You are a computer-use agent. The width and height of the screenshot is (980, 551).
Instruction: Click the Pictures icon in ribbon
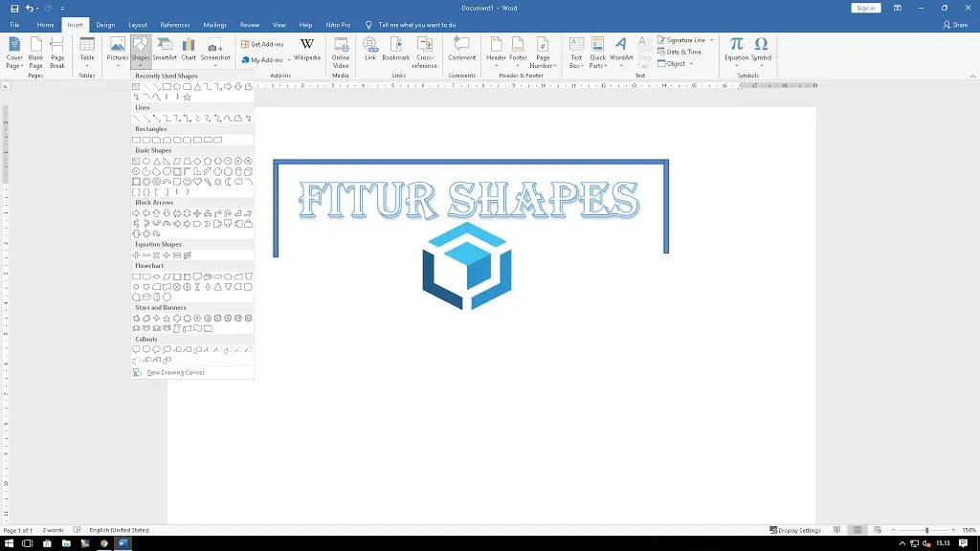(x=117, y=52)
